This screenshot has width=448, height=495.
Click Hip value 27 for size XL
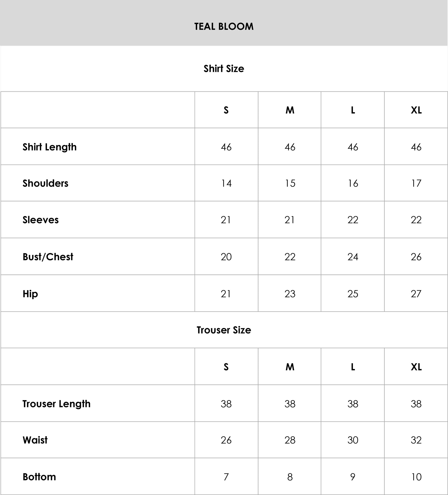click(416, 294)
